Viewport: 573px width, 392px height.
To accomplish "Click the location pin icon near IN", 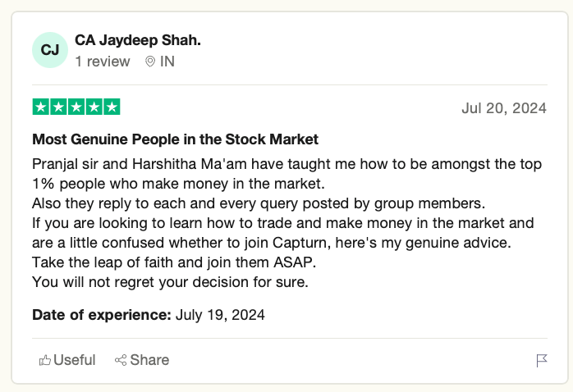I will 150,62.
